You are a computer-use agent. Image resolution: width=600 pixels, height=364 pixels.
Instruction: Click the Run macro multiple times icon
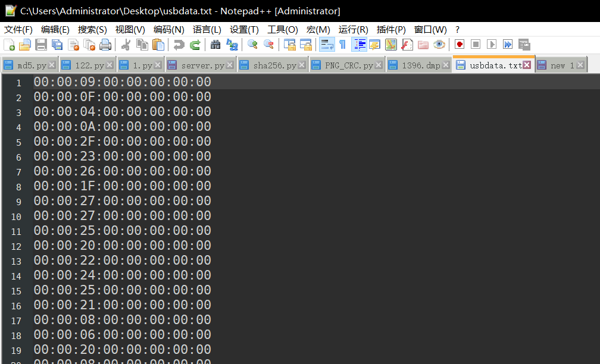click(508, 45)
